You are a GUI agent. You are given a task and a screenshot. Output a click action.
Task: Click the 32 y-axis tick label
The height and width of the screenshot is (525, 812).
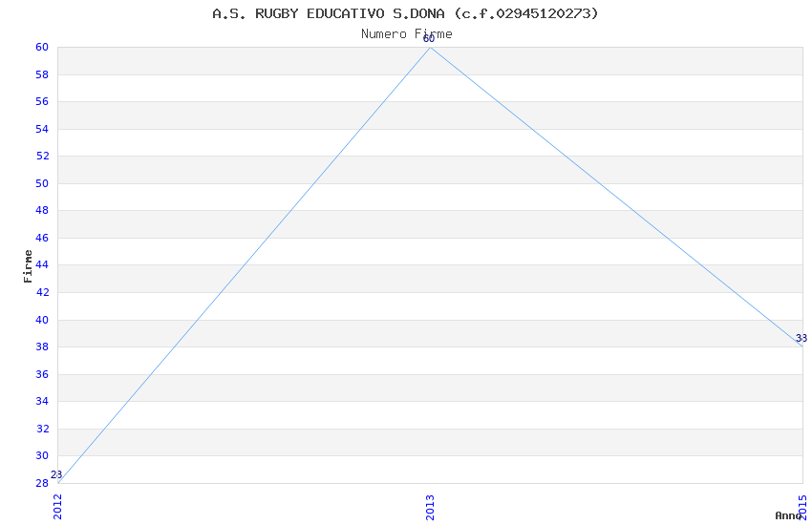(42, 429)
